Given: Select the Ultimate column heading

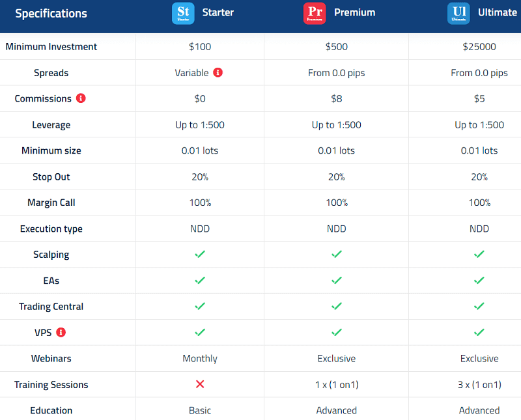Looking at the screenshot, I should point(498,12).
